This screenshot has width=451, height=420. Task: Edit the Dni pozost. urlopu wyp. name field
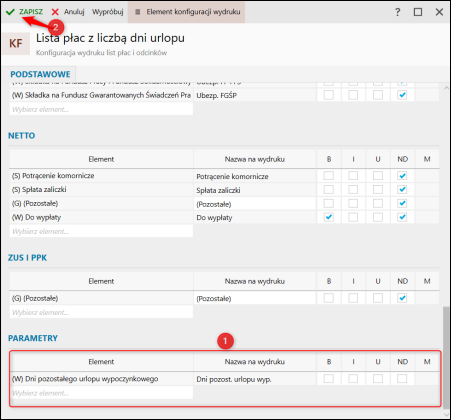(255, 379)
